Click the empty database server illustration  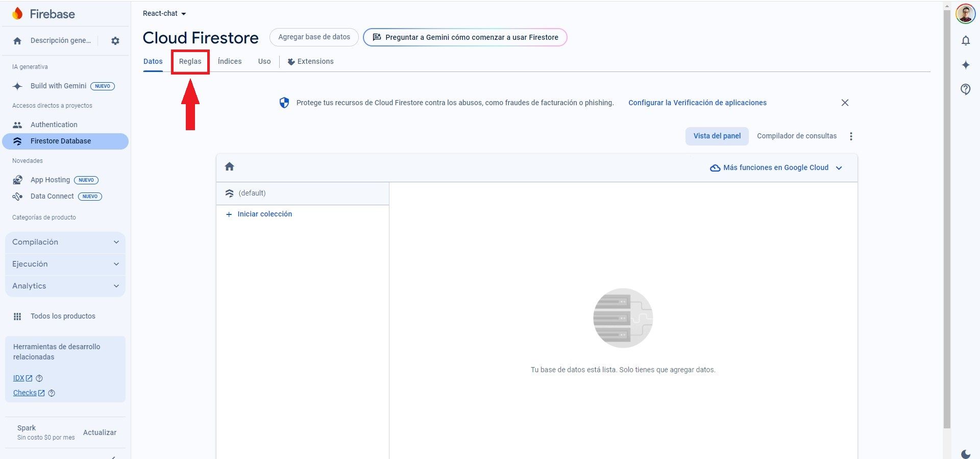point(623,318)
